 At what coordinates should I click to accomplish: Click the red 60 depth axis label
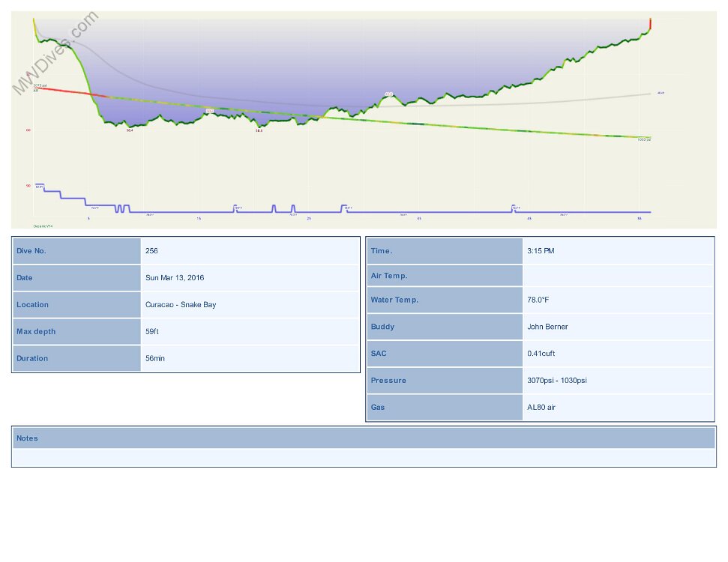click(x=28, y=130)
